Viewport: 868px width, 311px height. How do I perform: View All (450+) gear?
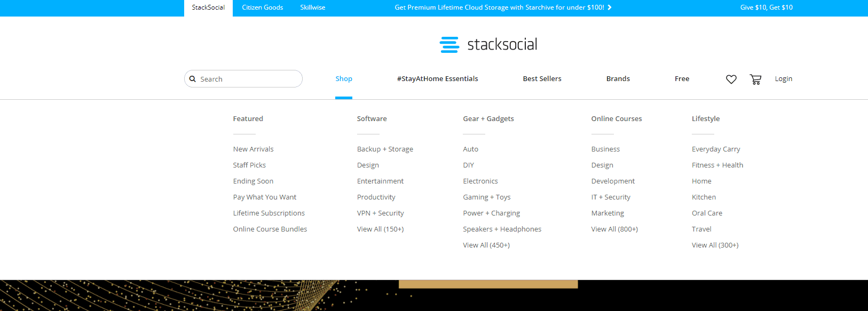(x=486, y=245)
